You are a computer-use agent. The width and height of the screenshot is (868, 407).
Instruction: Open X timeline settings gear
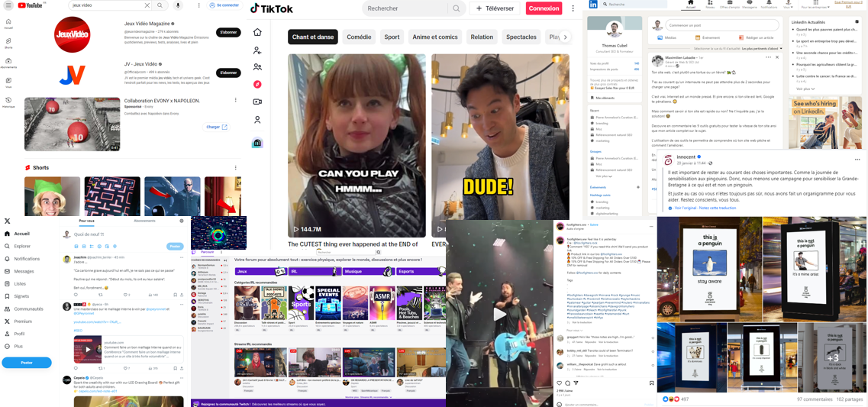point(182,221)
